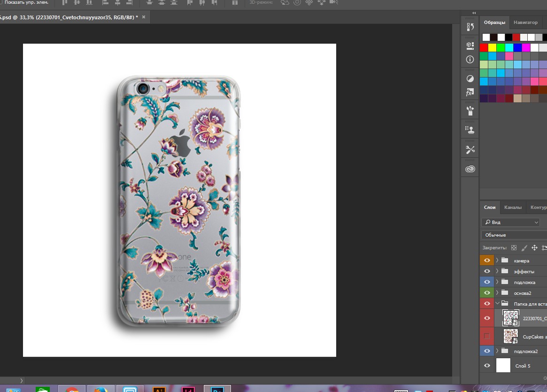
Task: Open the Brush Presets panel icon
Action: tap(470, 111)
